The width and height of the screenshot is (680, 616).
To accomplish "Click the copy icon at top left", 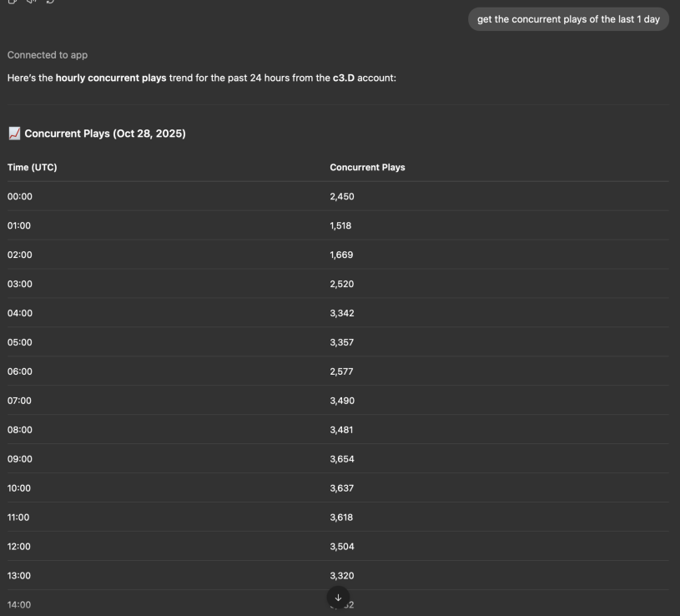I will 12,2.
